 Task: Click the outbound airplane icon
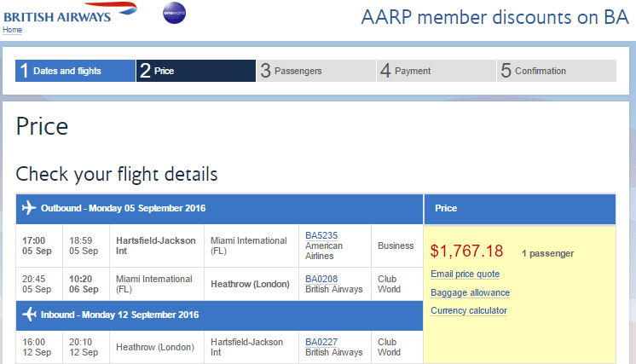tap(29, 207)
